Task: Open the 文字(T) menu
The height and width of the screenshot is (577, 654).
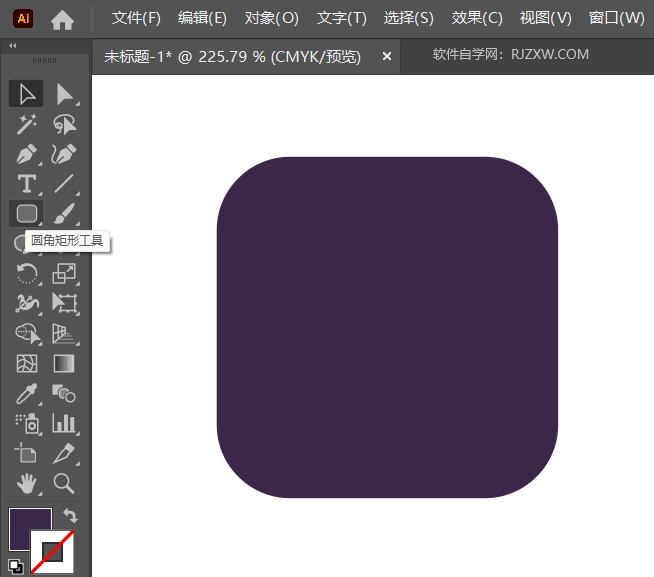Action: coord(342,18)
